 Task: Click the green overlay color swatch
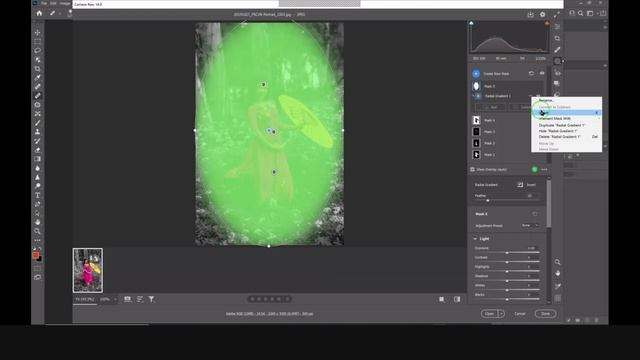click(x=534, y=169)
